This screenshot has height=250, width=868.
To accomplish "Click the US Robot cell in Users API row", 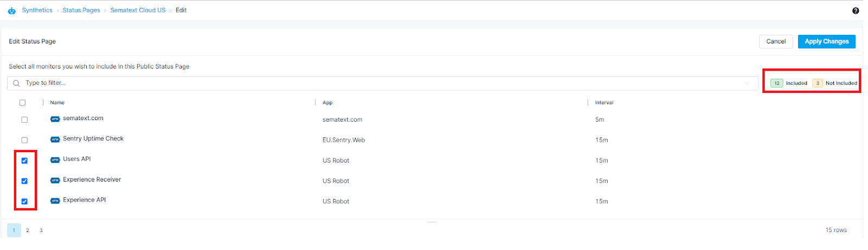I will 336,161.
